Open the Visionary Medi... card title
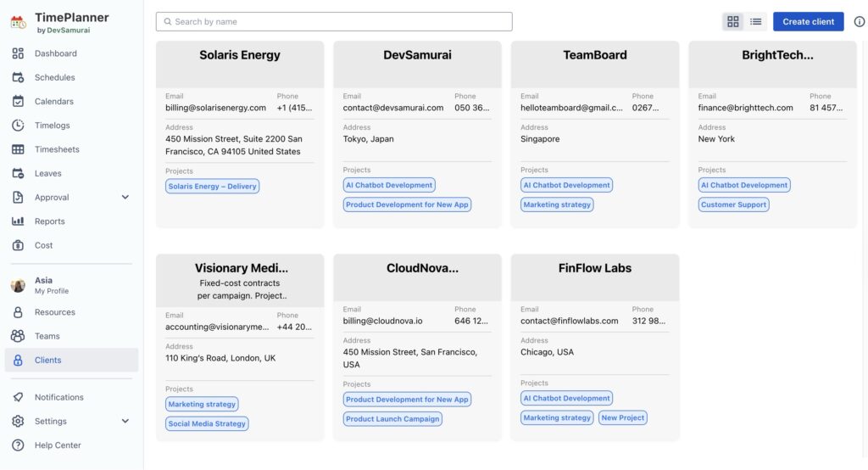Image resolution: width=868 pixels, height=470 pixels. pyautogui.click(x=241, y=268)
